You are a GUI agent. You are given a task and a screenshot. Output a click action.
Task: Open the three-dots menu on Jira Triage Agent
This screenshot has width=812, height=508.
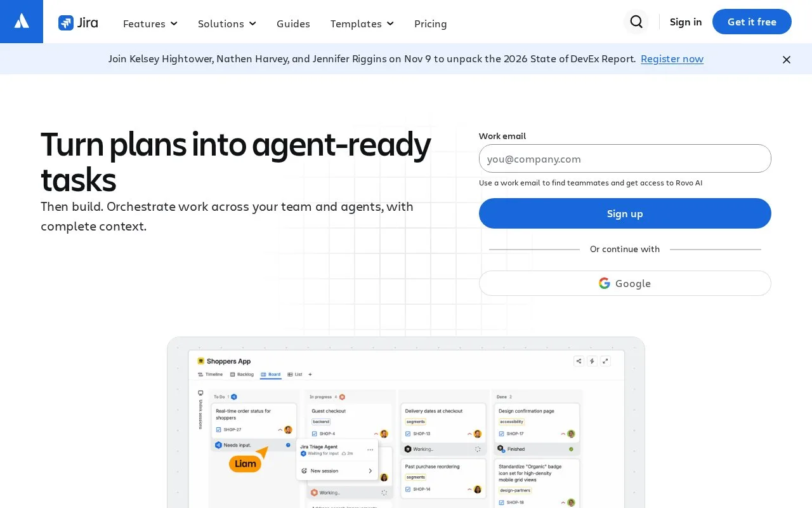pos(370,450)
